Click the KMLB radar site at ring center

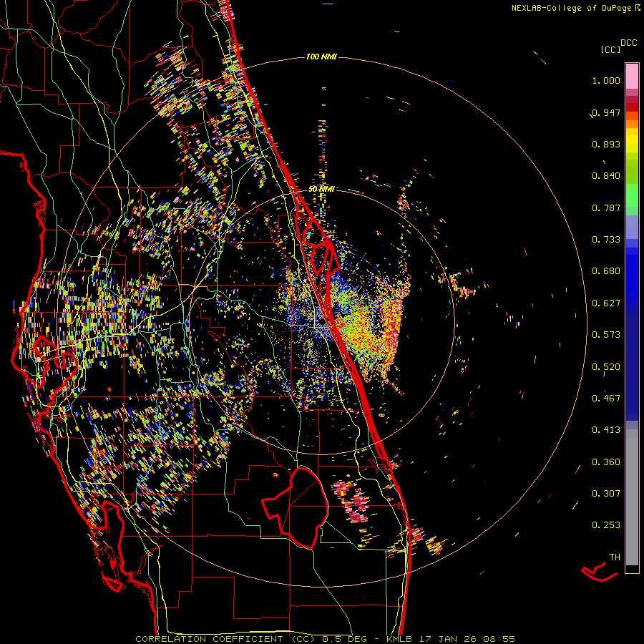pyautogui.click(x=321, y=322)
